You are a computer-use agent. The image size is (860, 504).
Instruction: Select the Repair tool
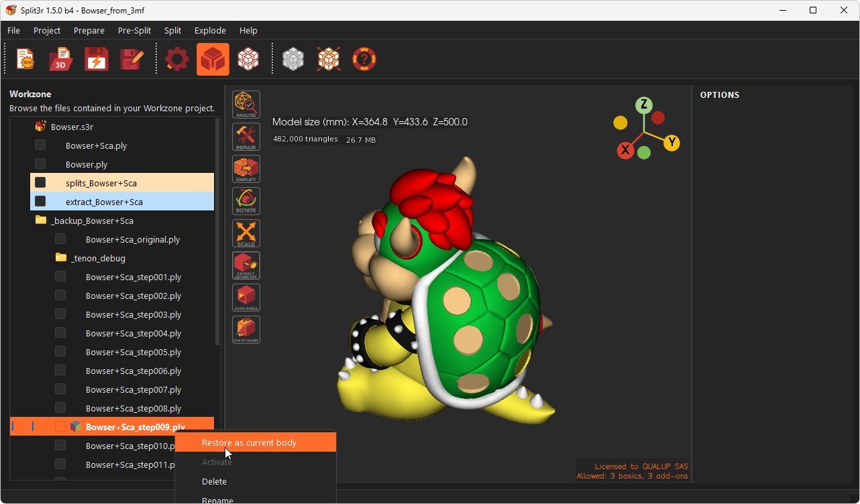(x=246, y=137)
